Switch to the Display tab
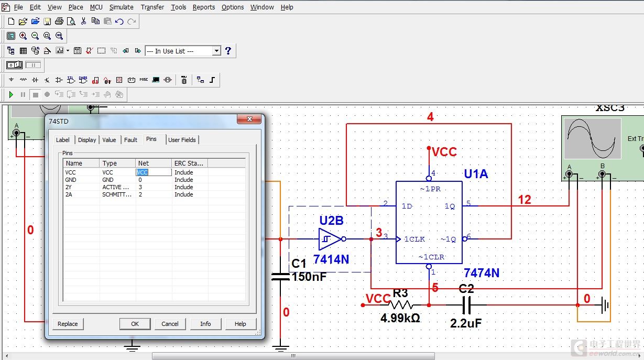644x360 pixels. (87, 140)
